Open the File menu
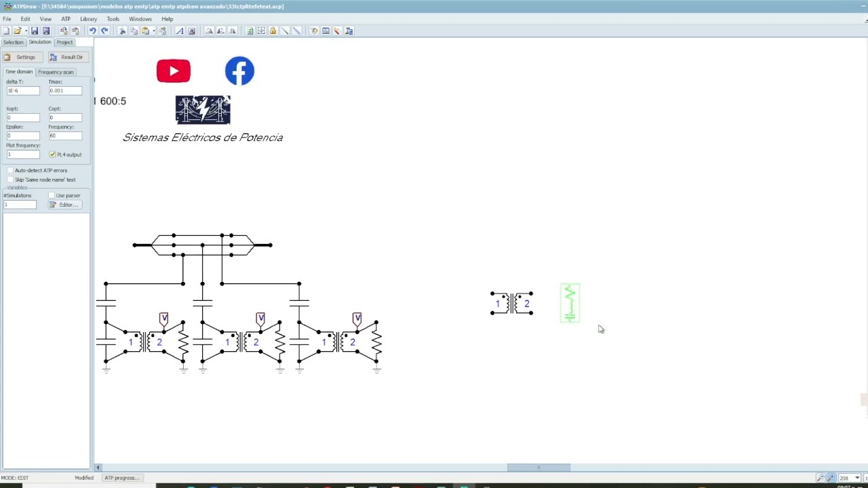 [7, 19]
